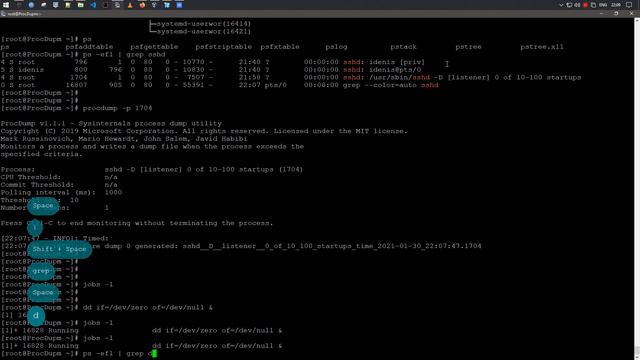The height and width of the screenshot is (360, 640).
Task: Open the taskbar clock and calendar
Action: coord(616,5)
